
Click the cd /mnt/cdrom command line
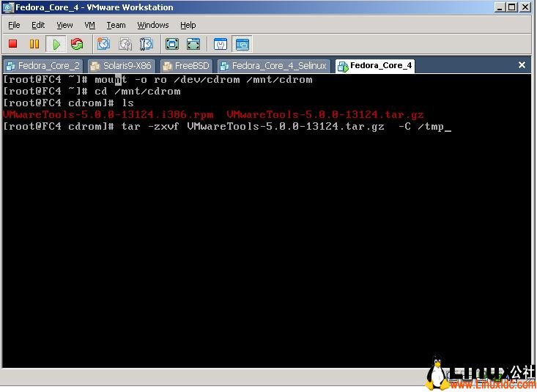92,91
